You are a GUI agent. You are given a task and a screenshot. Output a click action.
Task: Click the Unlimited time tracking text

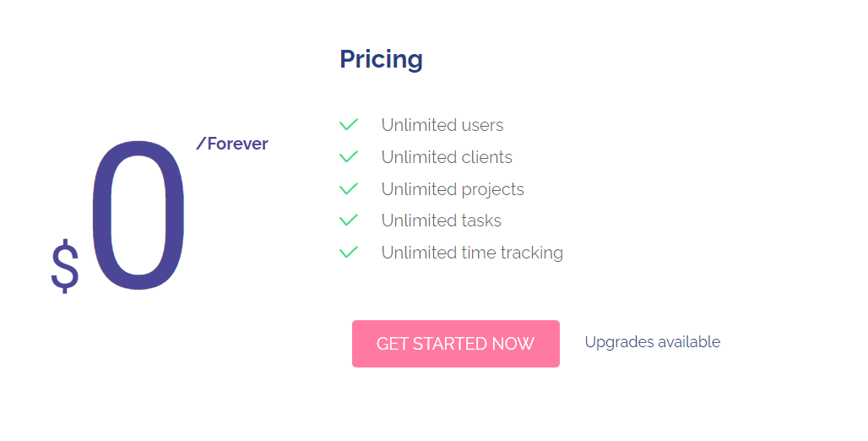471,253
